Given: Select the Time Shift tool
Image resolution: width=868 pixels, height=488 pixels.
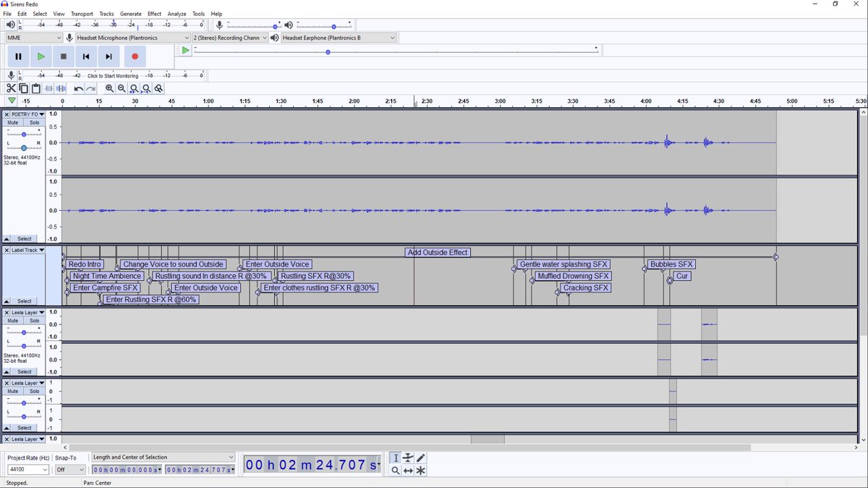Looking at the screenshot, I should point(408,471).
